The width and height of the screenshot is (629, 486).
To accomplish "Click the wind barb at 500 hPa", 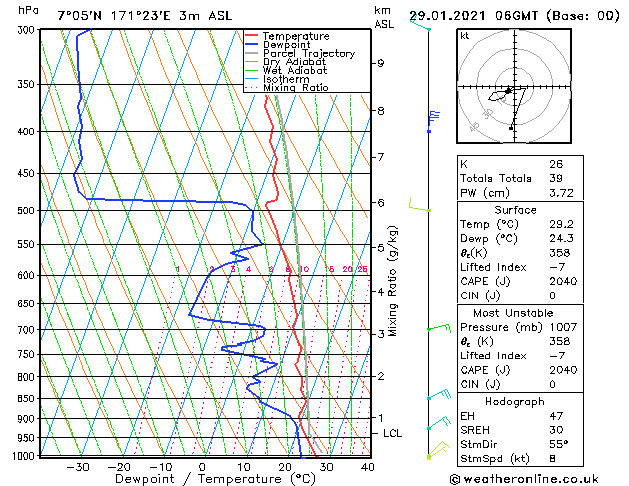I will pos(420,205).
